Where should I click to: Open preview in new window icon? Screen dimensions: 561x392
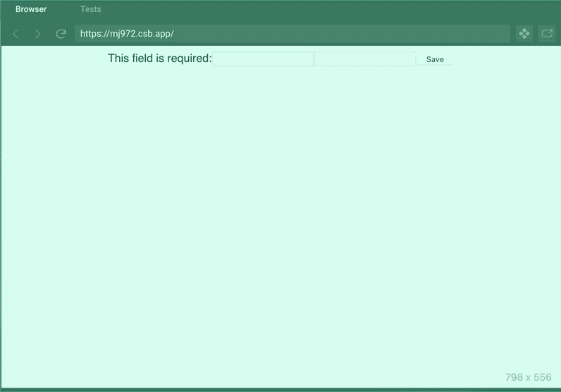547,34
